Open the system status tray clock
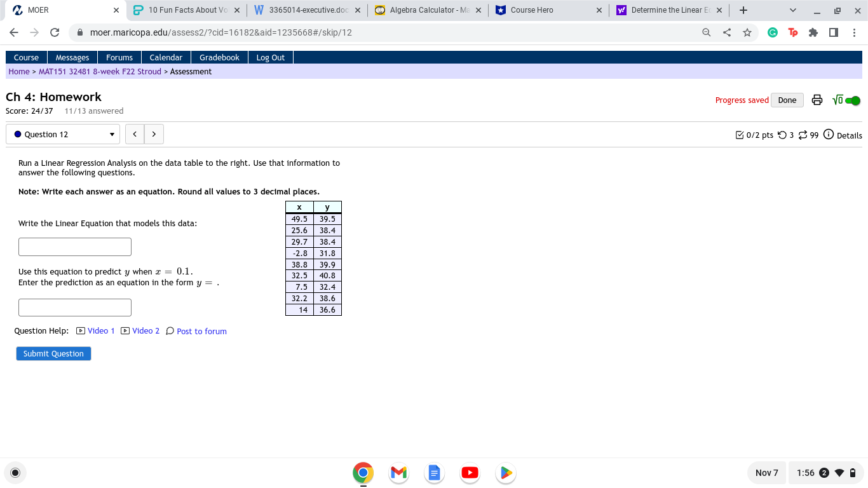 pyautogui.click(x=825, y=473)
